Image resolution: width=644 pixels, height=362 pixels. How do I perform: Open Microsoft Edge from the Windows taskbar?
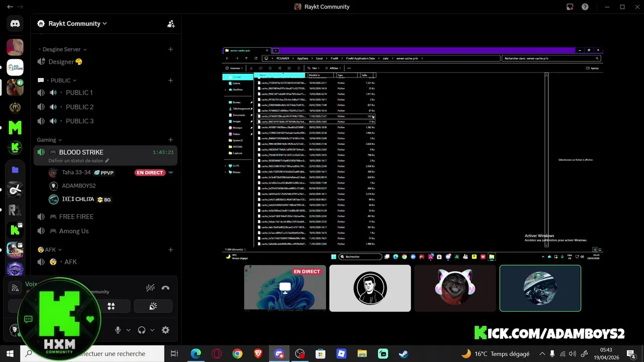196,353
